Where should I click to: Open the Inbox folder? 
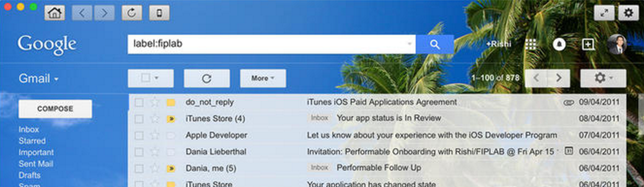click(29, 129)
